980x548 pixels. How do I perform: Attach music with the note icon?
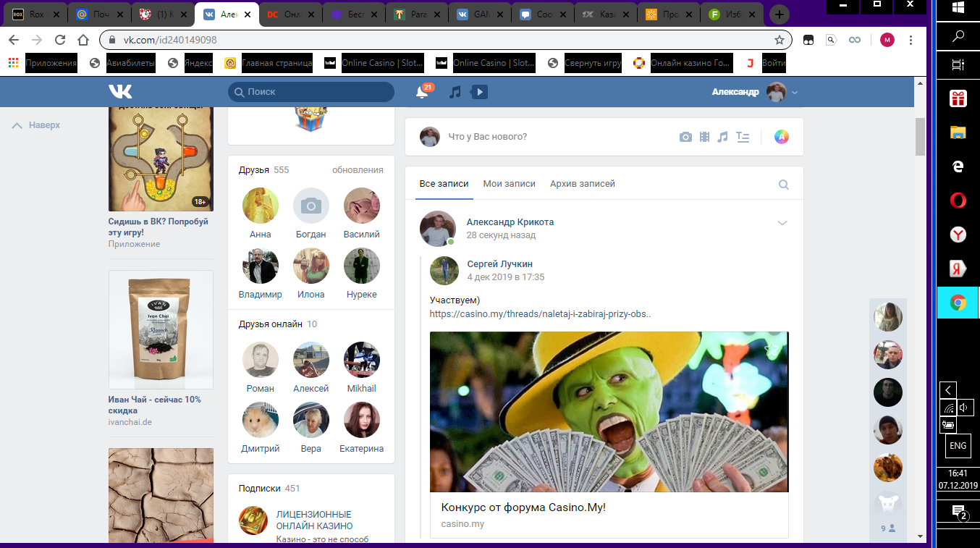tap(722, 136)
